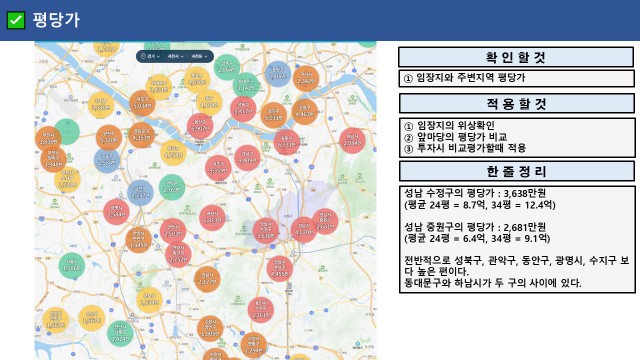Select the green 시흥시 1,332만 bubble
Viewport: 640px width, 360px height.
pyautogui.click(x=72, y=266)
